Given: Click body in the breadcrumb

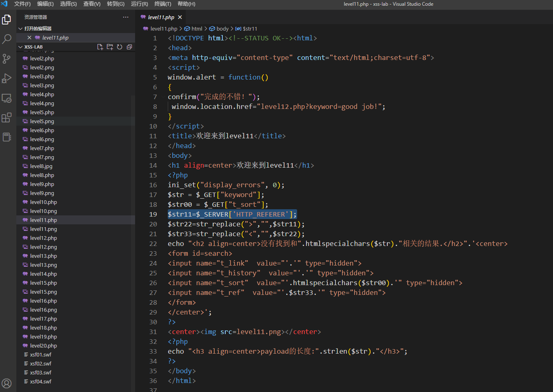Looking at the screenshot, I should coord(222,29).
